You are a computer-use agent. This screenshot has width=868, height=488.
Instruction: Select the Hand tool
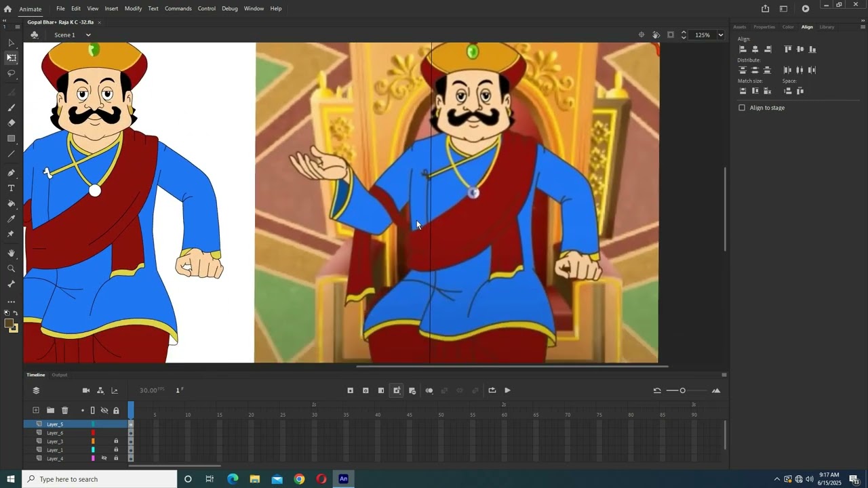point(12,253)
